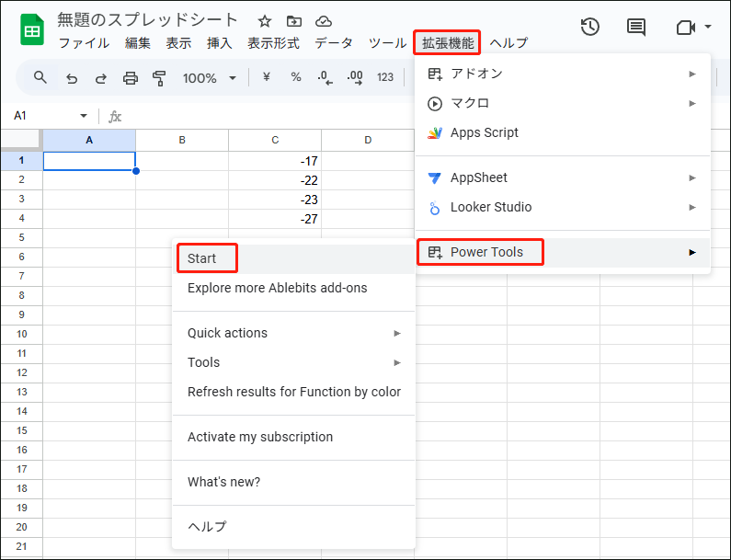
Task: Open the 123 number formats menu
Action: [385, 77]
